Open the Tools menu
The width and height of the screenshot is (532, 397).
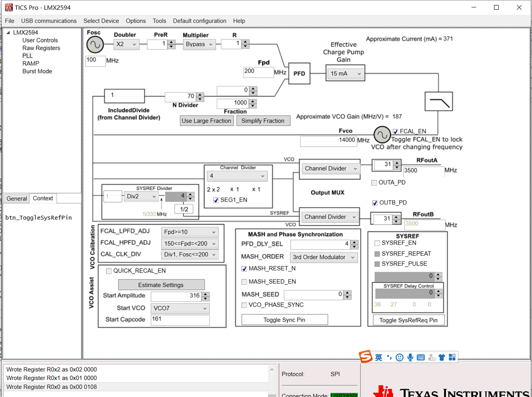159,21
